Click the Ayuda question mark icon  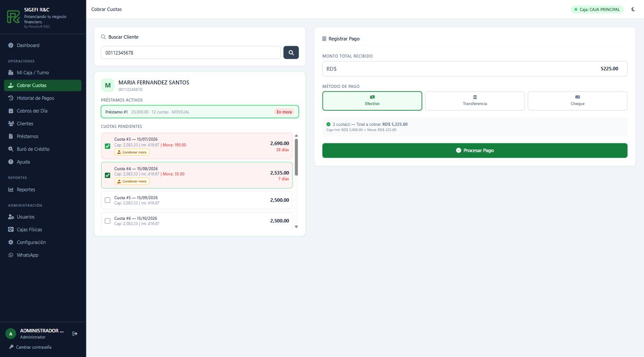pos(11,162)
